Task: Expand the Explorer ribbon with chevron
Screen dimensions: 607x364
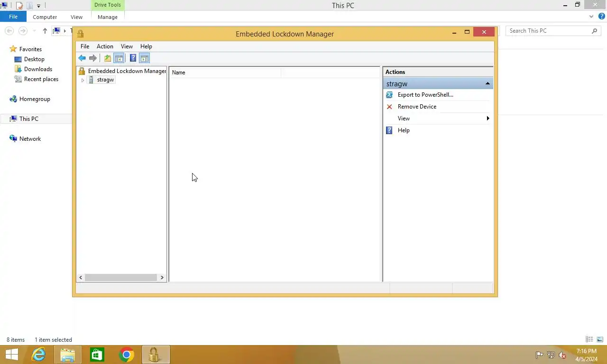Action: pyautogui.click(x=591, y=17)
